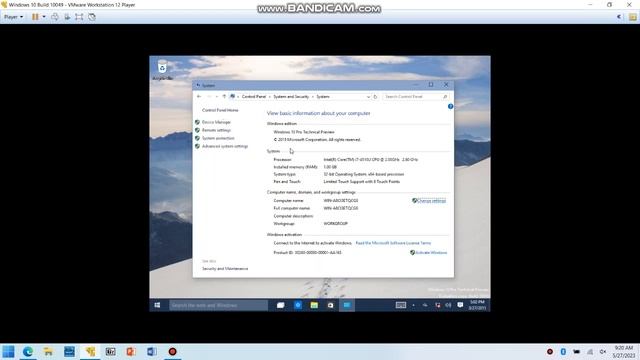Enter full screen mode via VMware toolbar icon
Image resolution: width=640 pixels, height=360 pixels.
(79, 17)
